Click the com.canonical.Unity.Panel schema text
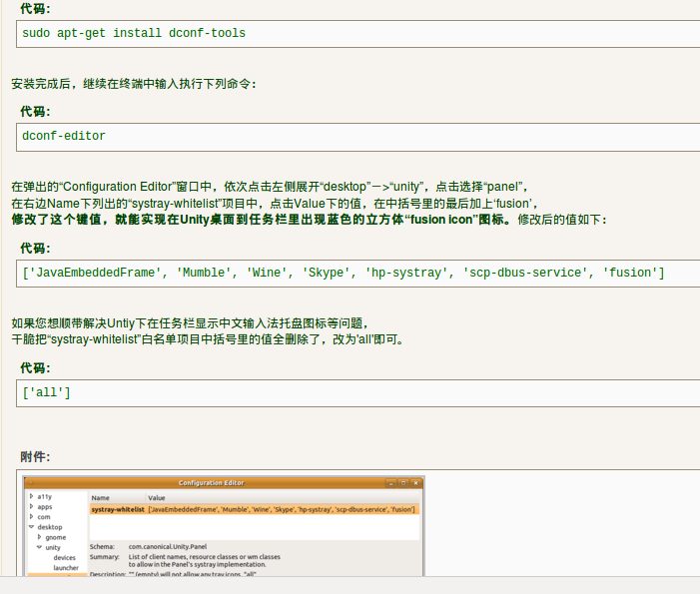 [168, 546]
